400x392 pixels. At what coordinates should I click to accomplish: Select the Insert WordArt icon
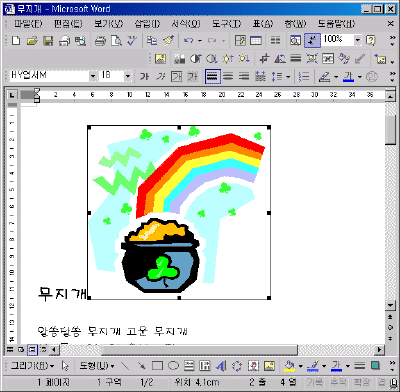[221, 366]
